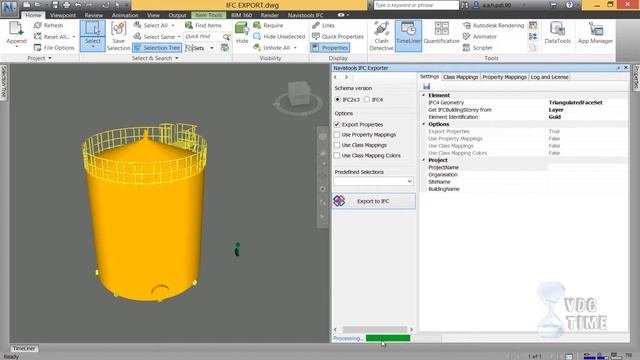Switch to the Class Mappings tab
This screenshot has width=640, height=360.
(460, 77)
